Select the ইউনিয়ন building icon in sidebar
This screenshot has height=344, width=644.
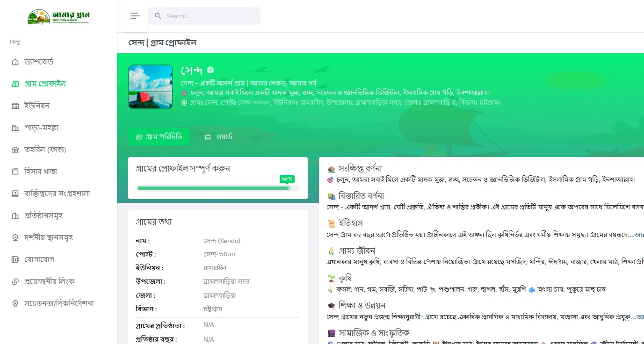click(x=15, y=106)
